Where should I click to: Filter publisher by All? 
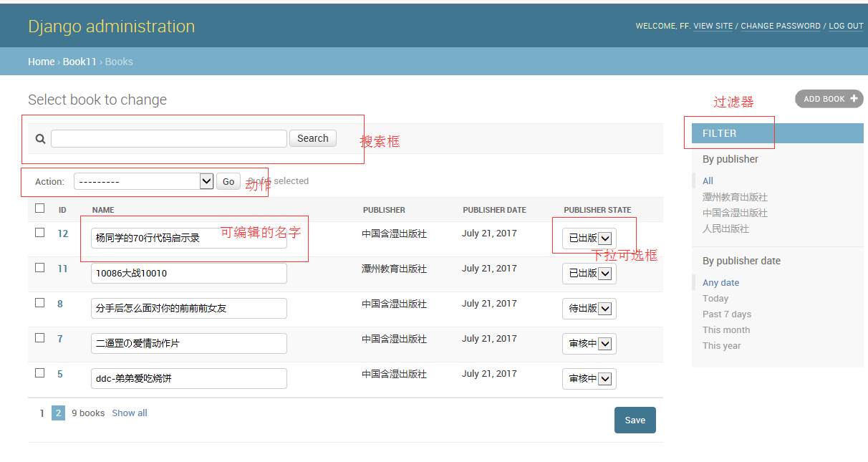(708, 181)
